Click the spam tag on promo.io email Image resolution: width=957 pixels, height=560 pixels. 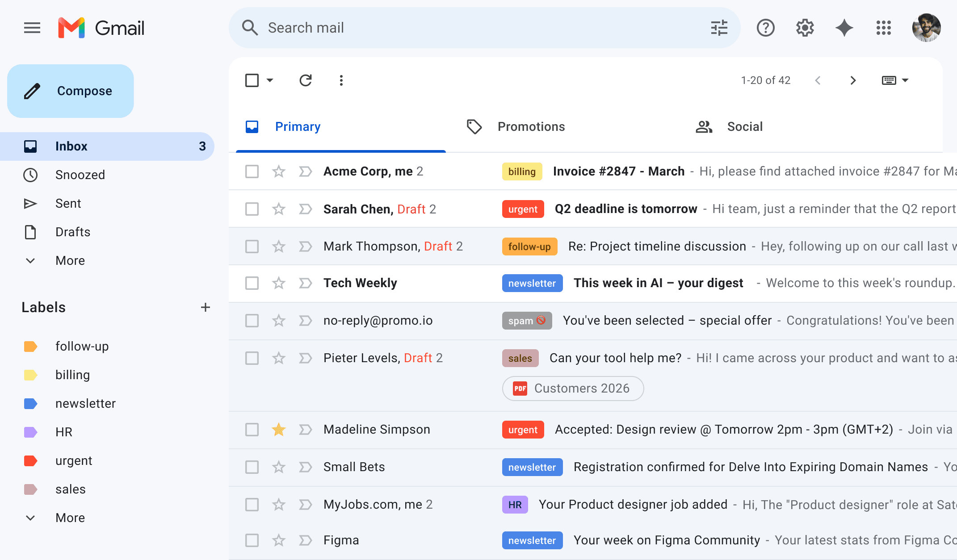[527, 321]
